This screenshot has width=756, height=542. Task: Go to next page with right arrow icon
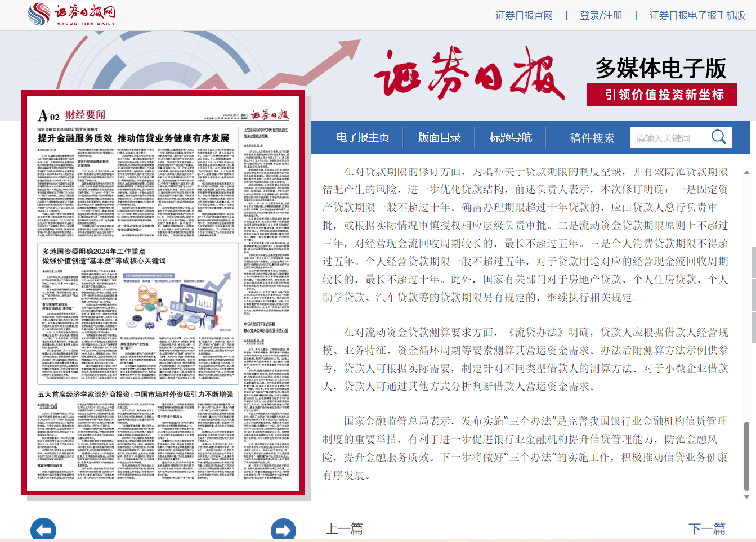(x=283, y=530)
